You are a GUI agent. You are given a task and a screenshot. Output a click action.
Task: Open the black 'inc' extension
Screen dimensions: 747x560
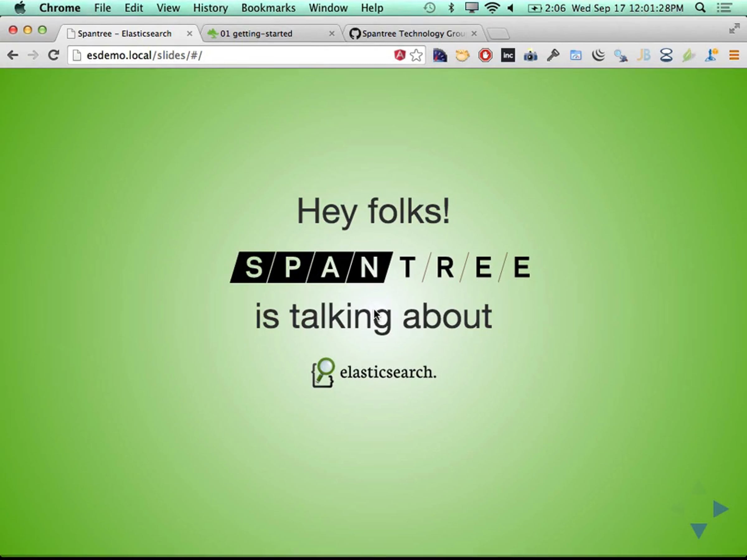(x=508, y=55)
